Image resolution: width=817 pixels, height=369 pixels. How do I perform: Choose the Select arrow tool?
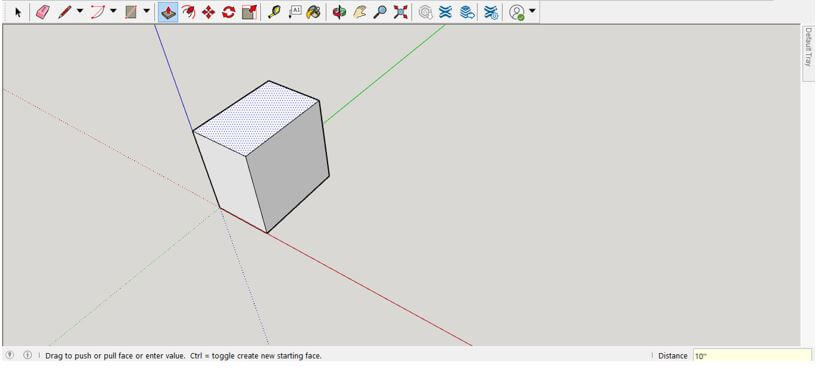(18, 13)
